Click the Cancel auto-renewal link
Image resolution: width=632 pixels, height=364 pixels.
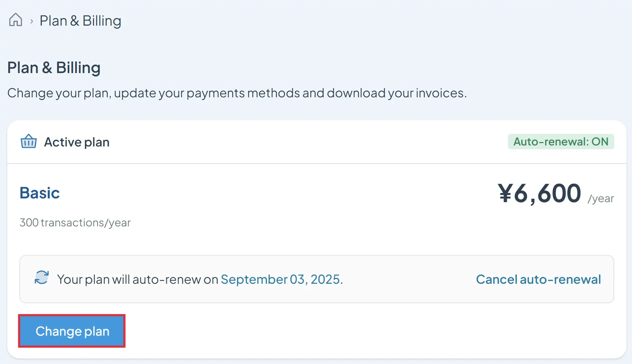tap(538, 279)
